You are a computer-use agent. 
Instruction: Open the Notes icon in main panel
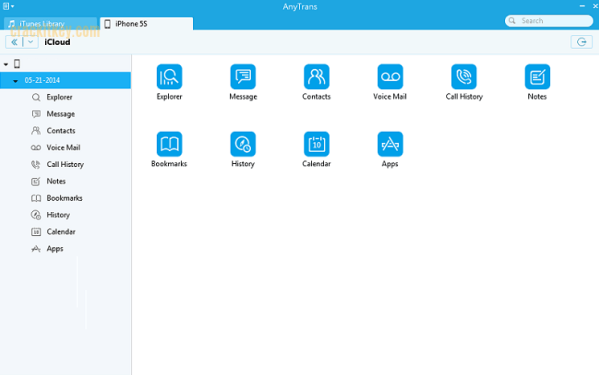537,77
